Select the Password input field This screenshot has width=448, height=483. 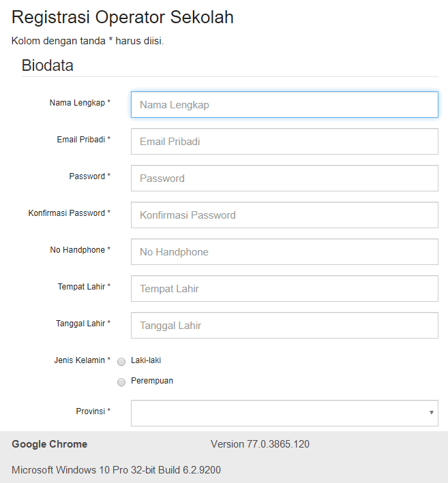(284, 178)
